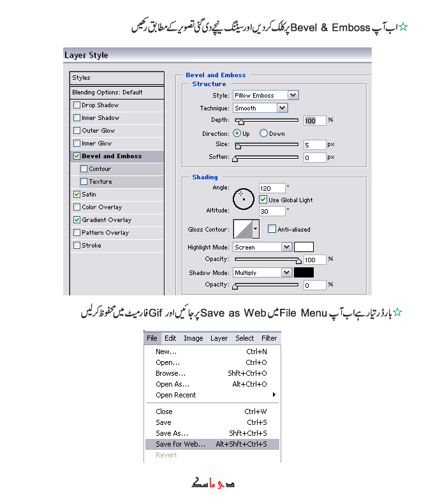Open the Filter menu
The height and width of the screenshot is (504, 426).
[x=269, y=338]
